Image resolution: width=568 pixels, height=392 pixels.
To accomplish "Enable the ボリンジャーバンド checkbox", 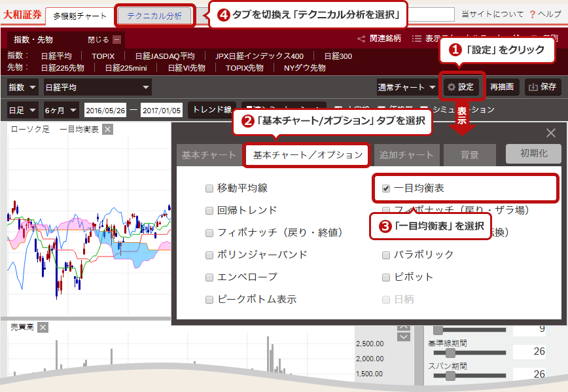I will (x=209, y=255).
